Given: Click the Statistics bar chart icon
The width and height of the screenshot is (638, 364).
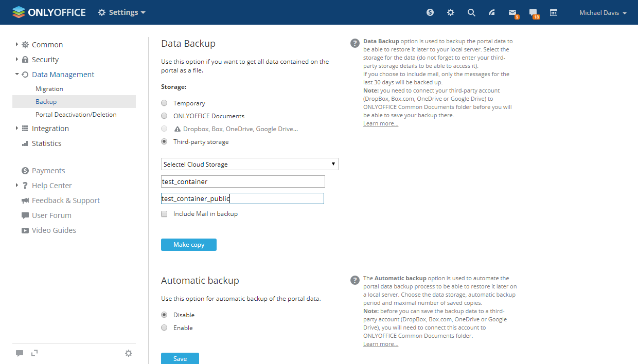Looking at the screenshot, I should pyautogui.click(x=25, y=143).
